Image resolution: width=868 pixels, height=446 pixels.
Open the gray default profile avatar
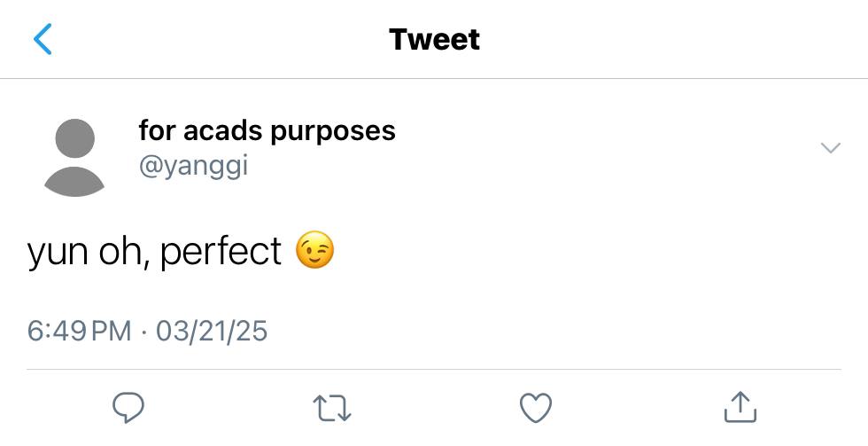pyautogui.click(x=74, y=157)
